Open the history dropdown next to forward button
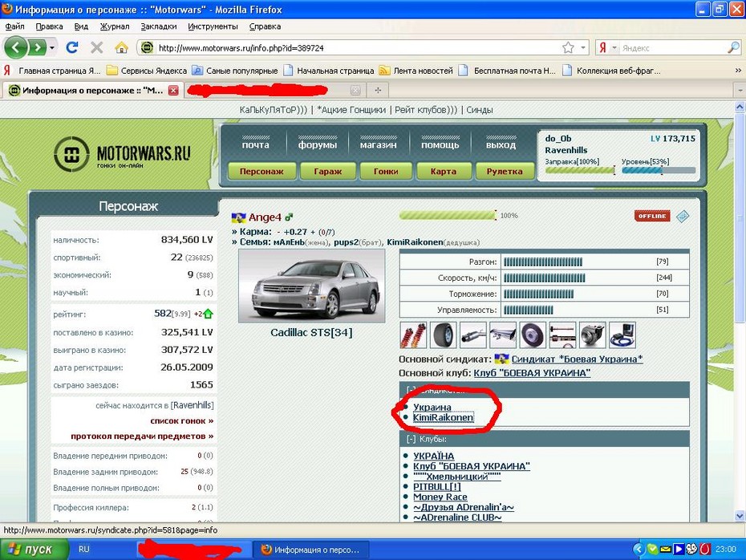746x560 pixels. point(52,47)
